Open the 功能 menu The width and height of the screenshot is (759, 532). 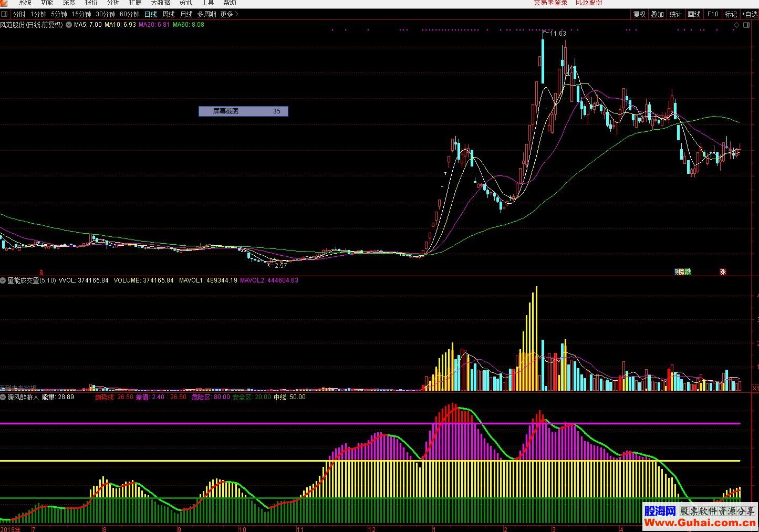point(47,3)
